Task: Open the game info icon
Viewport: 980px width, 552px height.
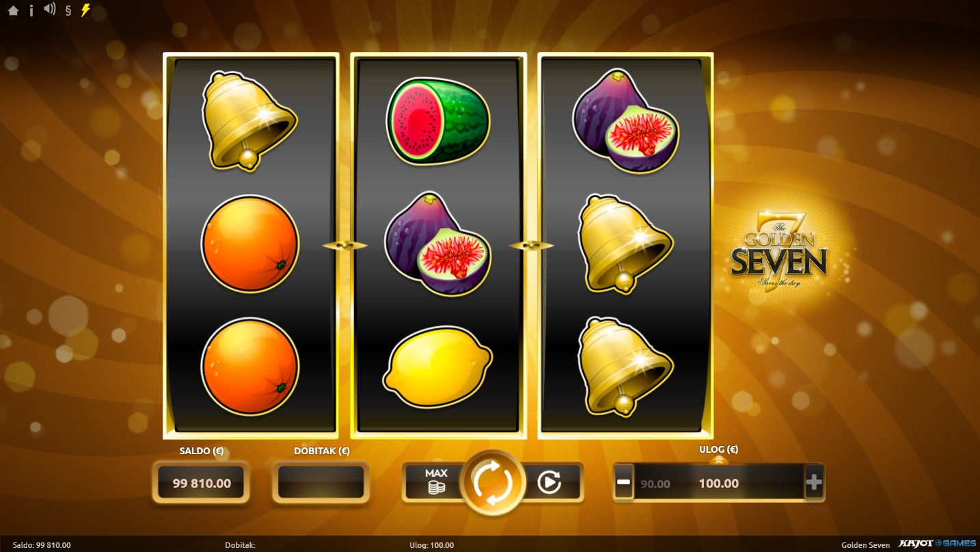Action: (x=31, y=10)
